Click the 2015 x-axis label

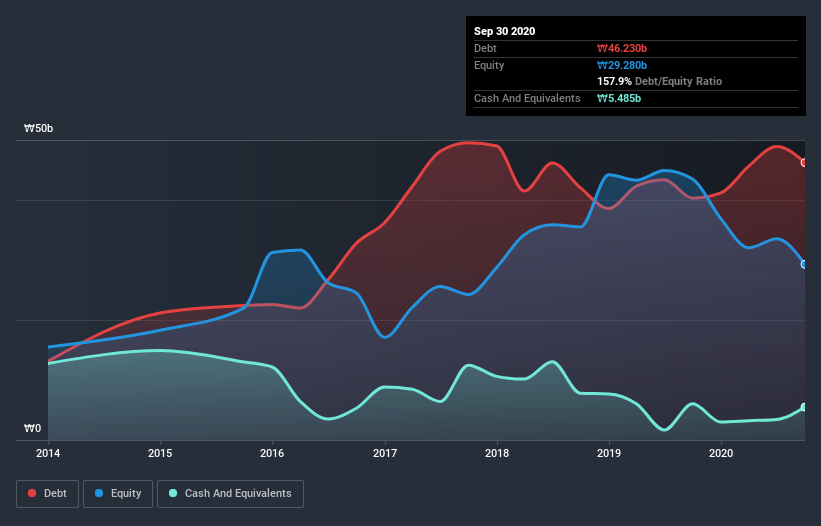tap(160, 453)
